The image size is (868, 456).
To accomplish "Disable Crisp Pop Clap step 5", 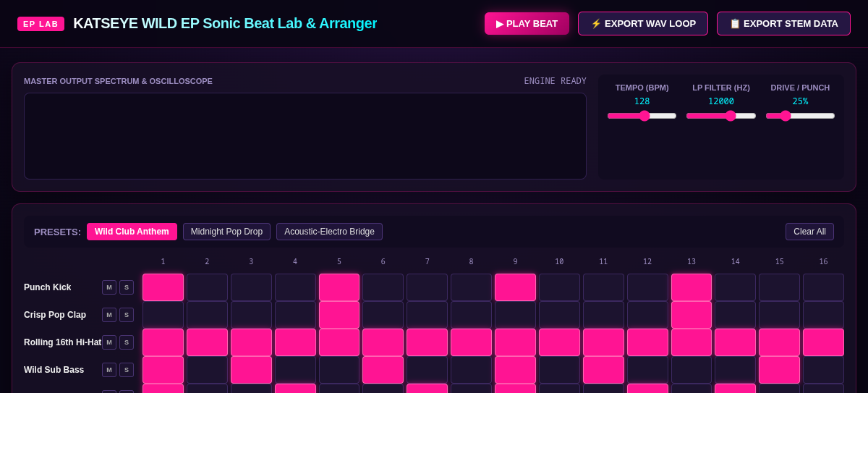I will tap(339, 315).
